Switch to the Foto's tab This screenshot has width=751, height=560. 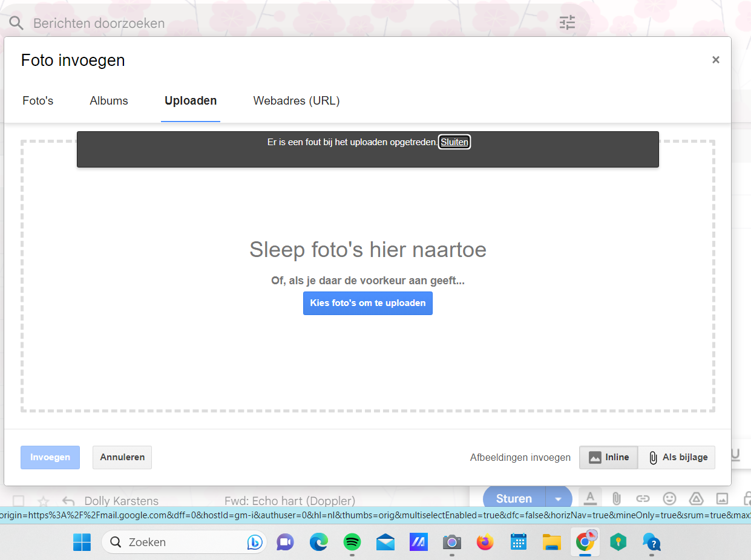pos(38,101)
